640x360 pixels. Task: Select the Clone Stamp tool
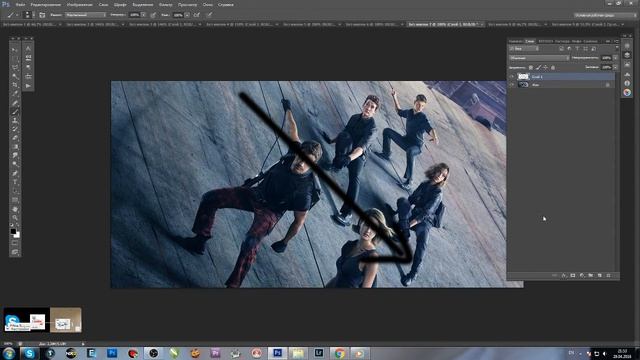point(15,120)
